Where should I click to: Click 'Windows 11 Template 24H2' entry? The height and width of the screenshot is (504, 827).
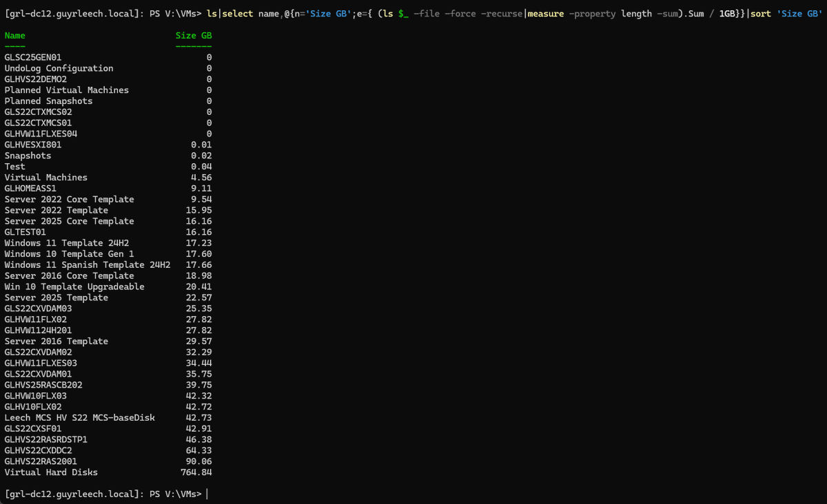(x=66, y=243)
